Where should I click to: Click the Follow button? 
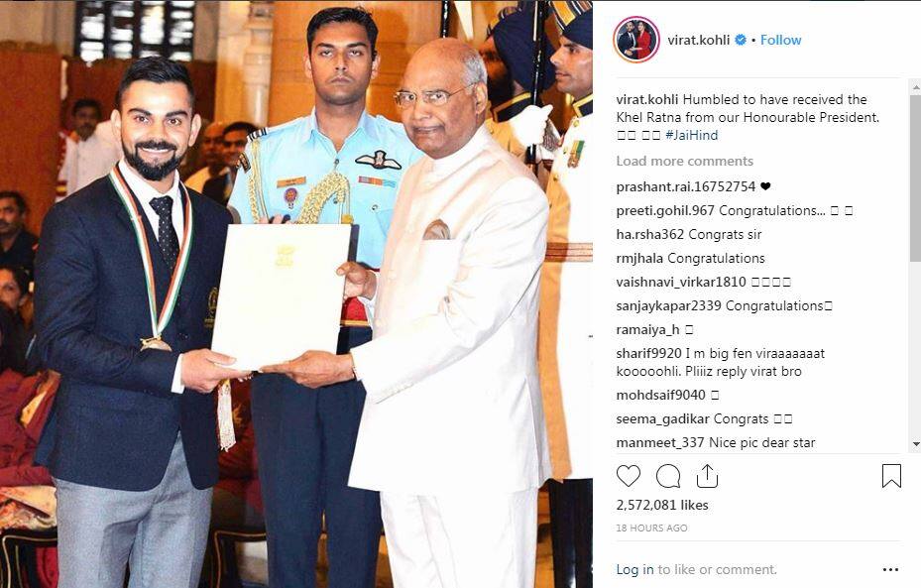click(x=780, y=40)
